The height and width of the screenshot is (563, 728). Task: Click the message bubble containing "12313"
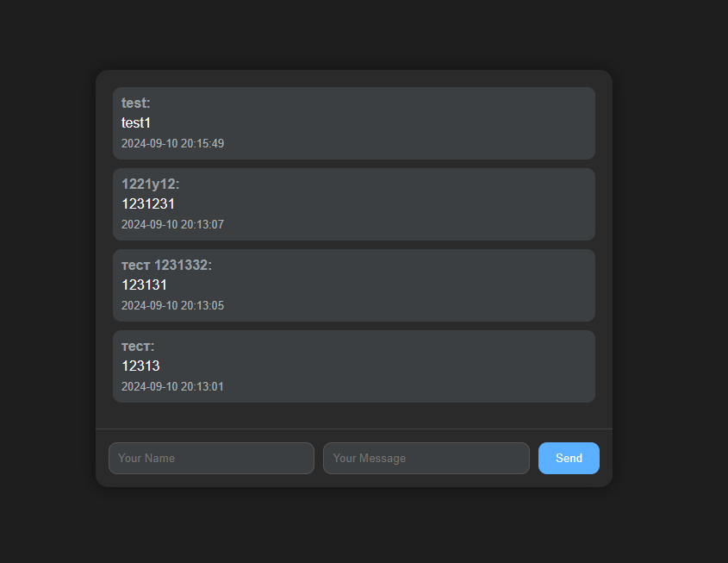click(414, 366)
